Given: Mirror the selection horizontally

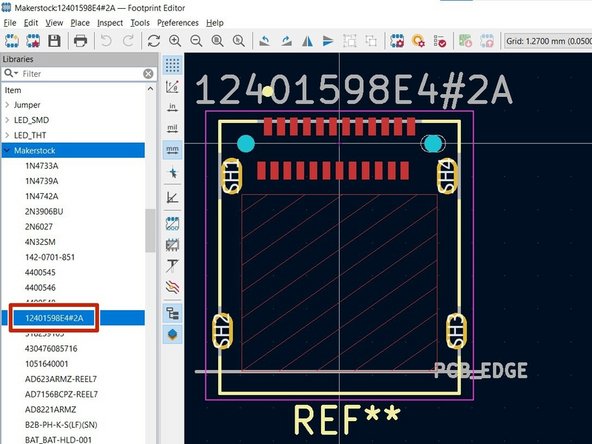Looking at the screenshot, I should tap(307, 40).
